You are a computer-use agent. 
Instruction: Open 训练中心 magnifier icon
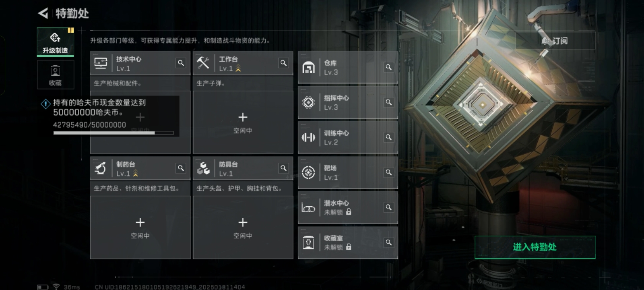click(x=388, y=137)
